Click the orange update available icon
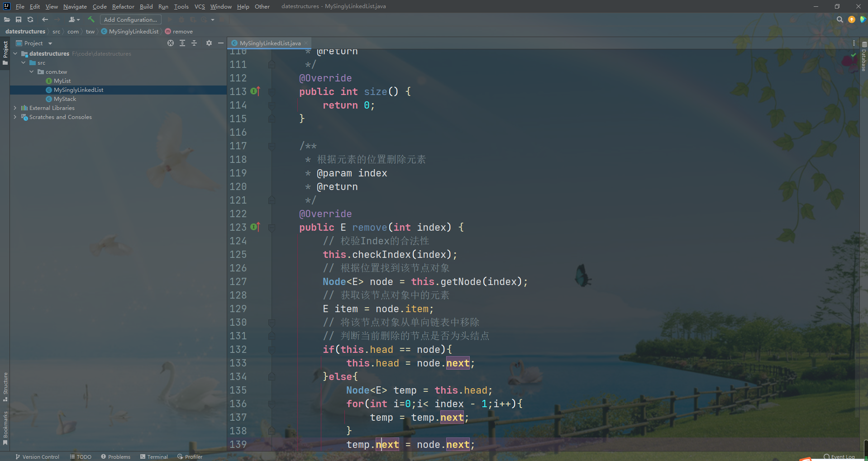This screenshot has width=868, height=461. 852,19
